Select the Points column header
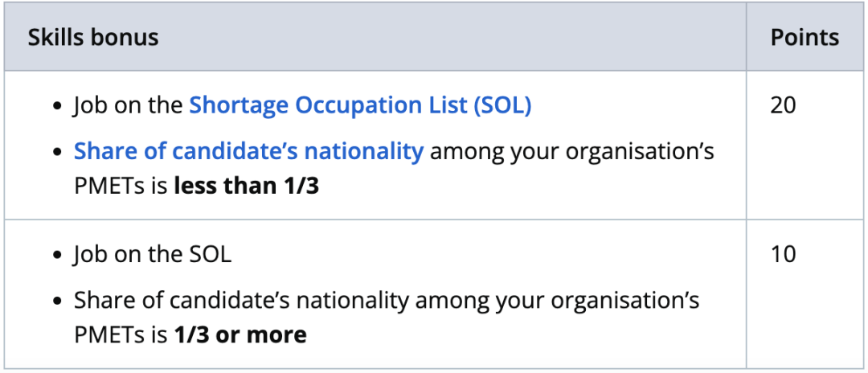 pos(805,38)
